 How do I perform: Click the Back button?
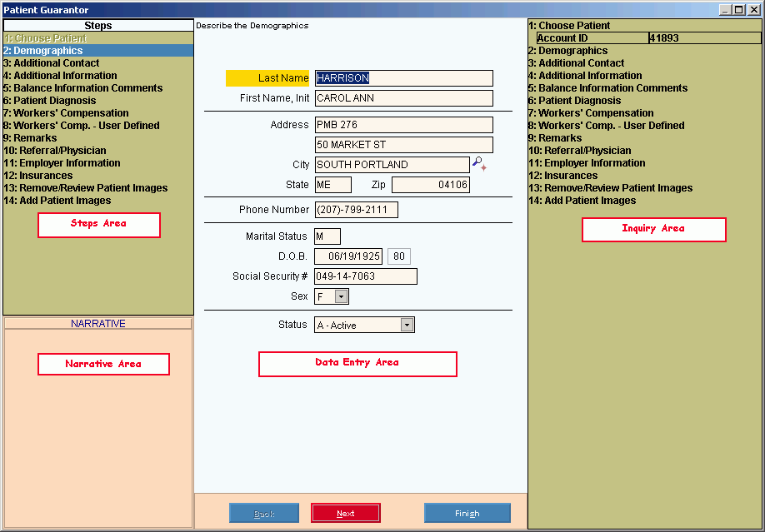pos(264,513)
